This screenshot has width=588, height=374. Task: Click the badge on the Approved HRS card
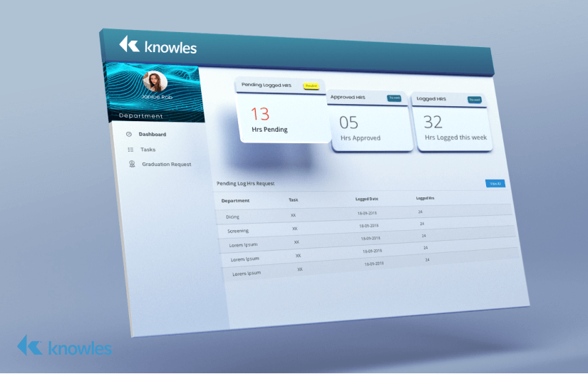[x=394, y=98]
